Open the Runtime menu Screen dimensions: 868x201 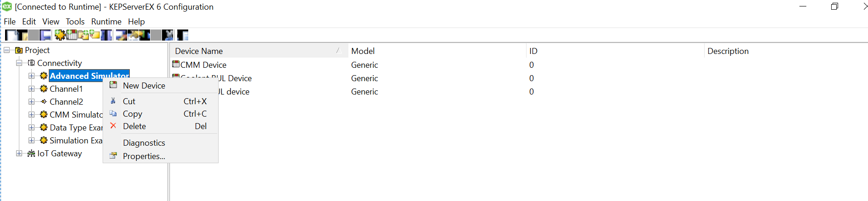[x=106, y=22]
